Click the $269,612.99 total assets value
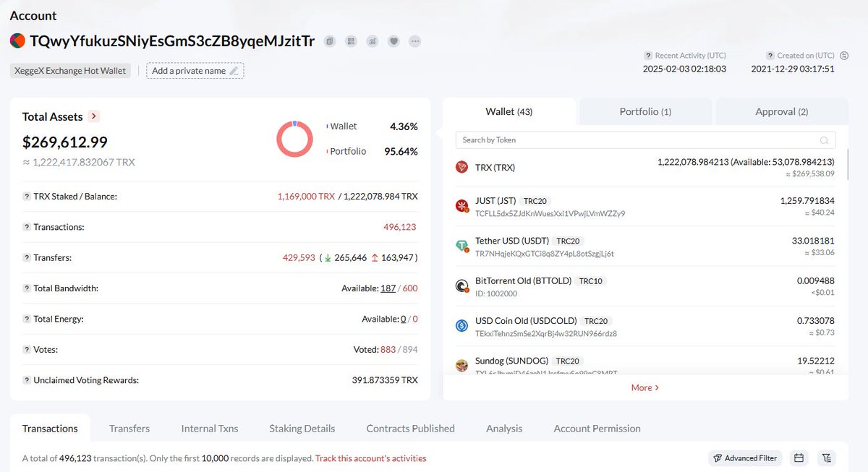Image resolution: width=868 pixels, height=472 pixels. (x=65, y=142)
